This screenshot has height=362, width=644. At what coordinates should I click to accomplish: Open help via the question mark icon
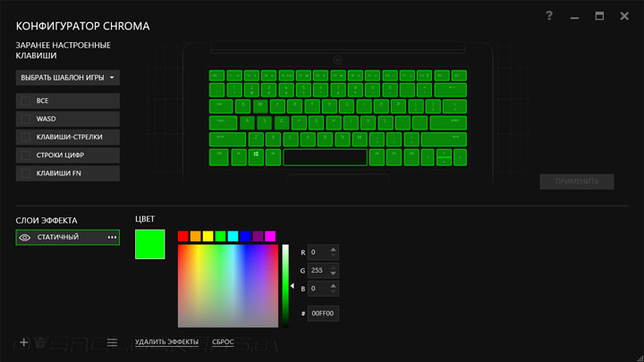(549, 15)
